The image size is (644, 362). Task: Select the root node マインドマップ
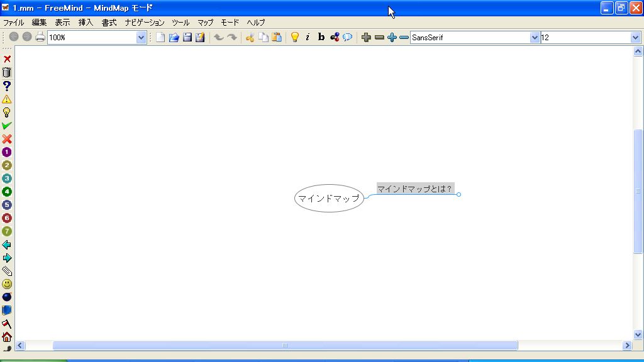pos(329,198)
